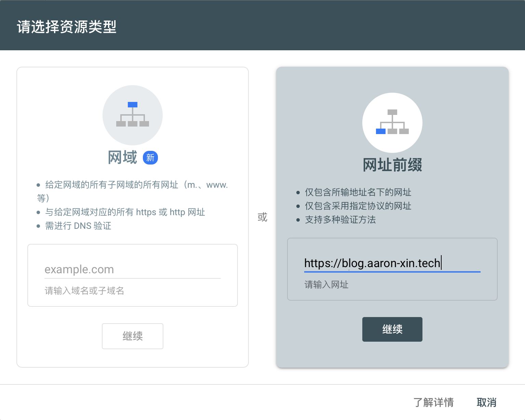Click the 或 separator between the cards
525x420 pixels.
click(262, 217)
